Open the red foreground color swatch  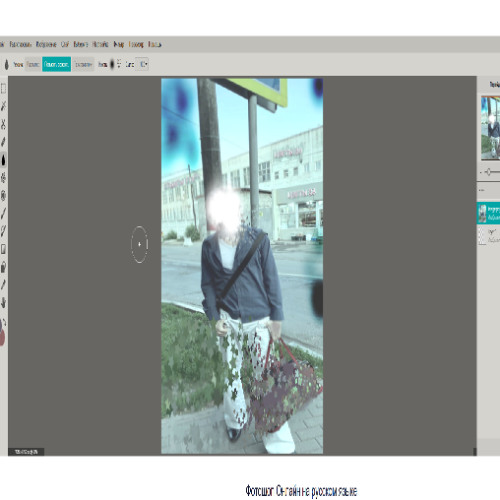[x=2, y=337]
